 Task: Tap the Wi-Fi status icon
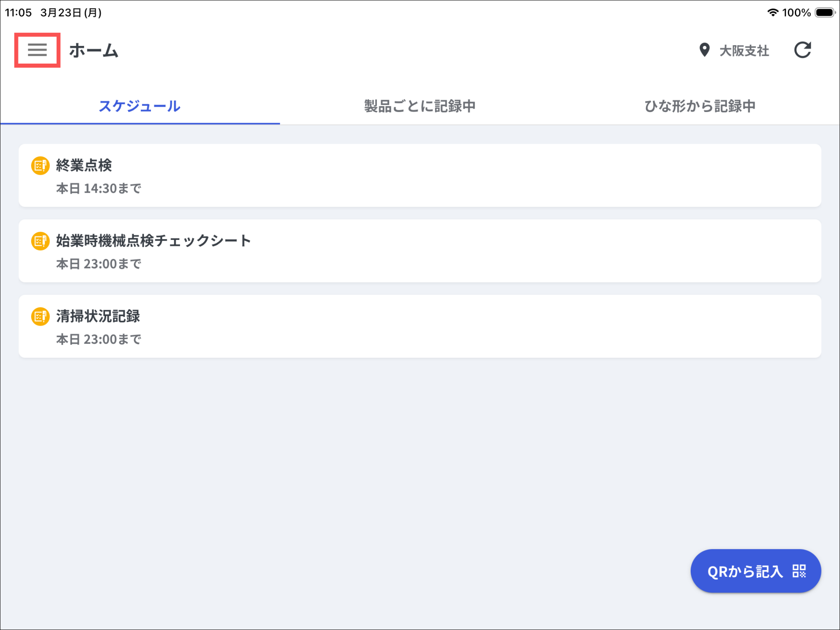click(773, 13)
